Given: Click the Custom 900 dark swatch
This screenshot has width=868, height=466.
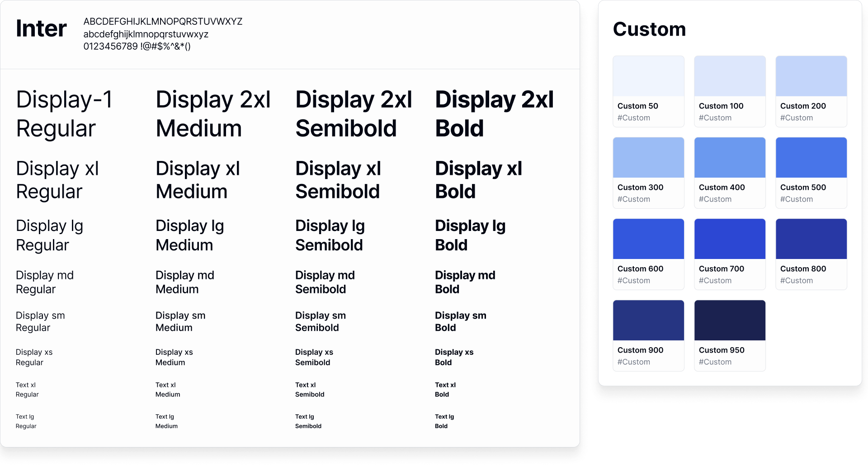Looking at the screenshot, I should (x=648, y=320).
